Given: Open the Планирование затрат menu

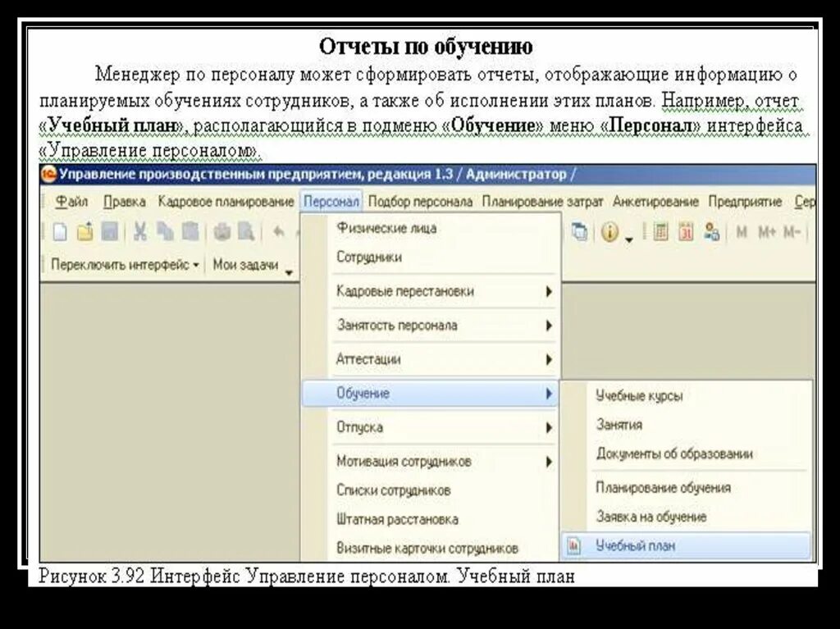Looking at the screenshot, I should [542, 202].
